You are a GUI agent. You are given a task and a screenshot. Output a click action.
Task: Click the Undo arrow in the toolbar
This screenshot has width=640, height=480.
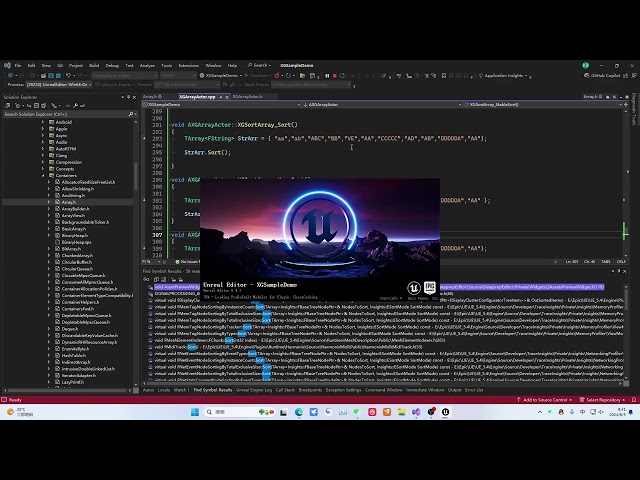coord(68,76)
